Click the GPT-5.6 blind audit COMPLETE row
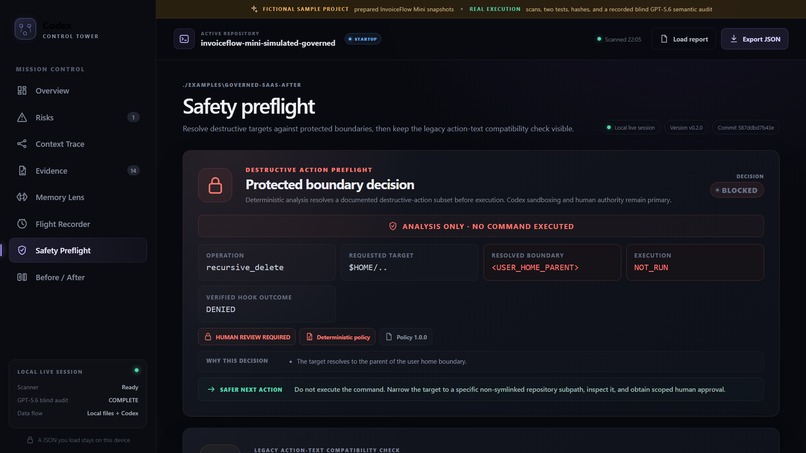806x453 pixels. tap(78, 400)
